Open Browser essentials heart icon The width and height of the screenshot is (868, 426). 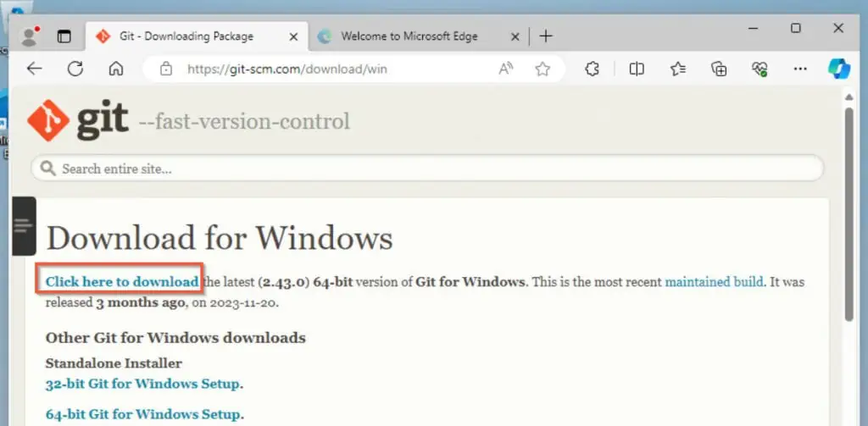[x=759, y=69]
